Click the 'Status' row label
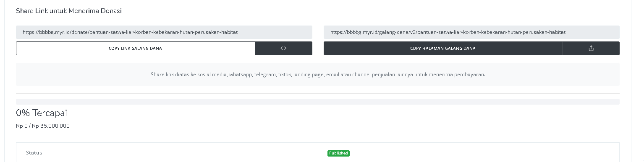This screenshot has height=162, width=644. 34,153
